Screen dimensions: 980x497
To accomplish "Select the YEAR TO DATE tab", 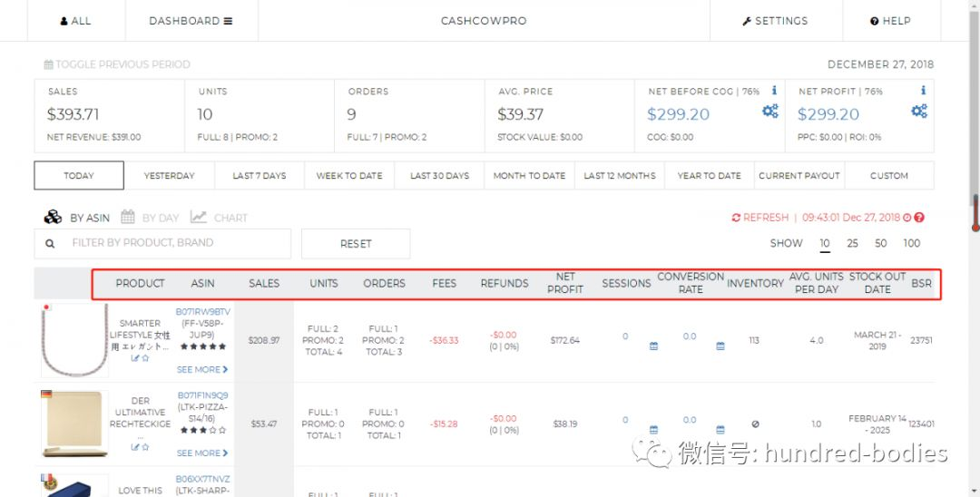I will click(x=710, y=175).
